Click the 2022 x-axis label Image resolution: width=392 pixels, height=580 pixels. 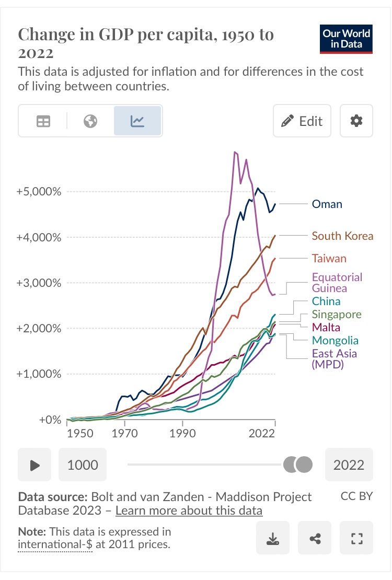pos(262,433)
